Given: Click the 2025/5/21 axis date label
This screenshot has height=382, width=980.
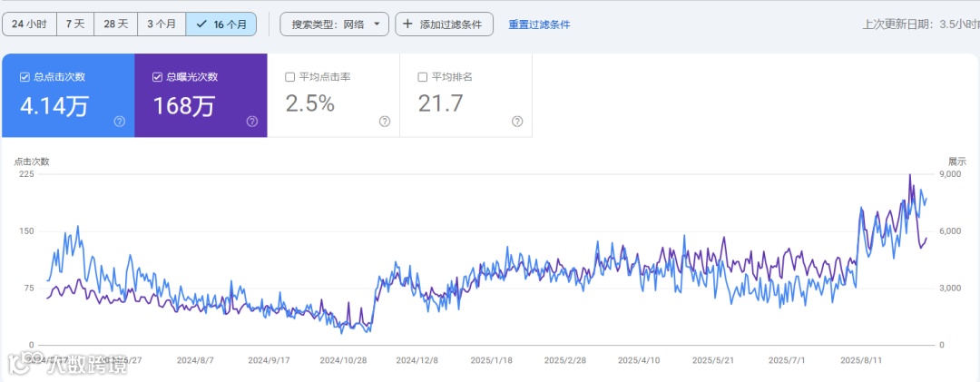Looking at the screenshot, I should tap(712, 361).
